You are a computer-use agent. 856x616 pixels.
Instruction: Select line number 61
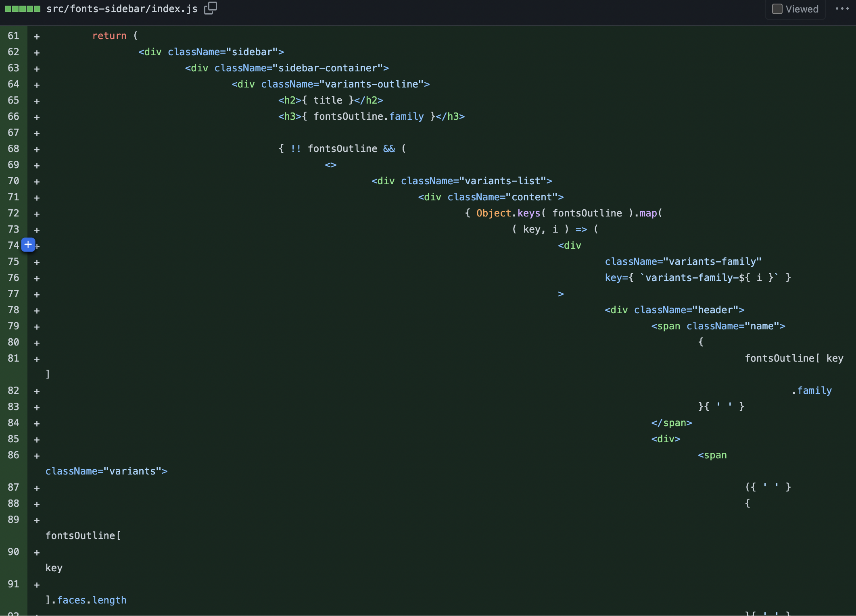point(13,36)
